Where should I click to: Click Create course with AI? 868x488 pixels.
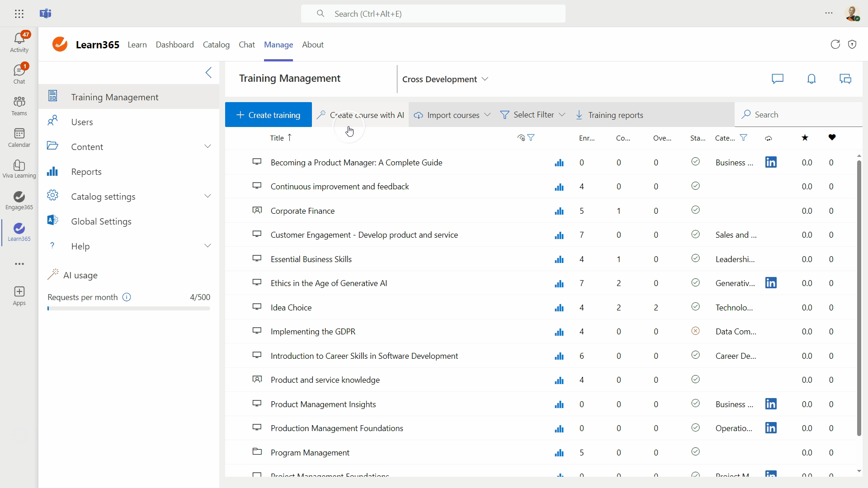click(x=360, y=115)
